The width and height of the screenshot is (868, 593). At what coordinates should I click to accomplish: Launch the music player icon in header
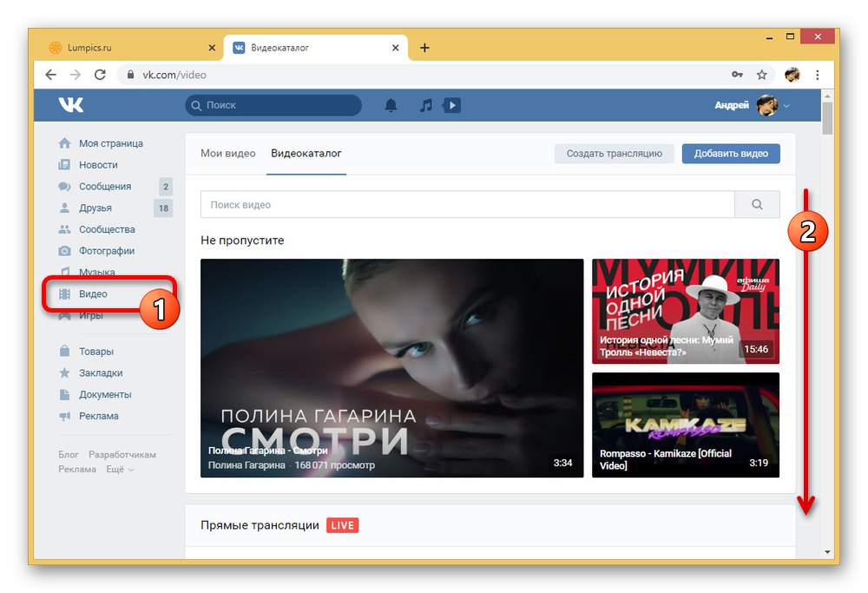pos(424,104)
